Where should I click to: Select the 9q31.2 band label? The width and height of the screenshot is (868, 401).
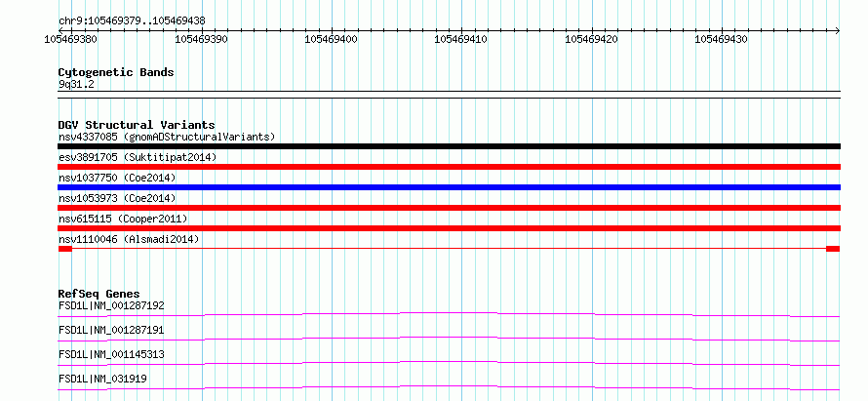[x=76, y=85]
